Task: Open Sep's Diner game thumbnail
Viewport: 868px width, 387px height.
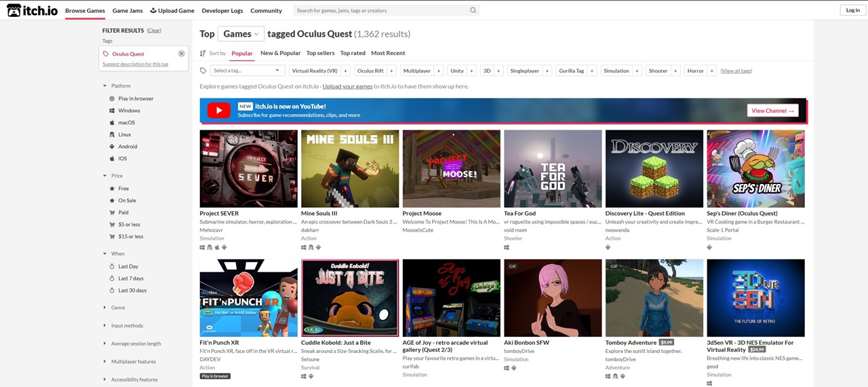Action: pyautogui.click(x=755, y=168)
